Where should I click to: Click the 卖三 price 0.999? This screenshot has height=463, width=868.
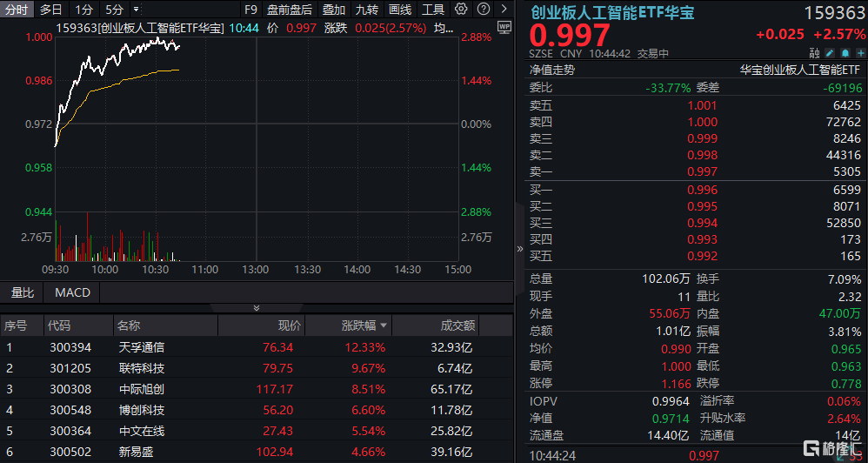click(702, 138)
